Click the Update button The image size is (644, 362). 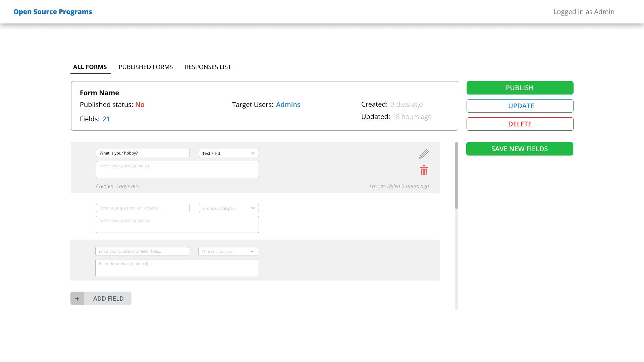coord(520,106)
